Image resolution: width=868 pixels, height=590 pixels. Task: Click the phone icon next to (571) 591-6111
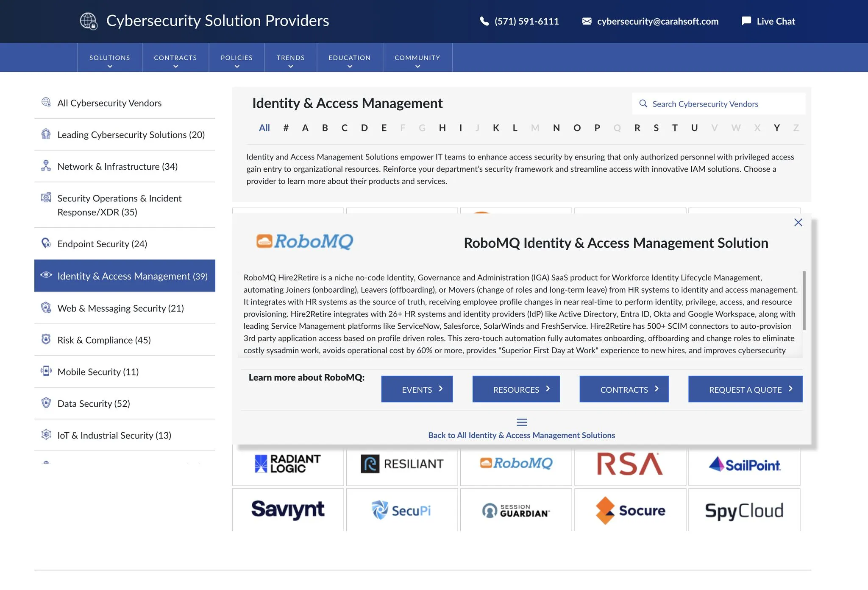point(484,21)
